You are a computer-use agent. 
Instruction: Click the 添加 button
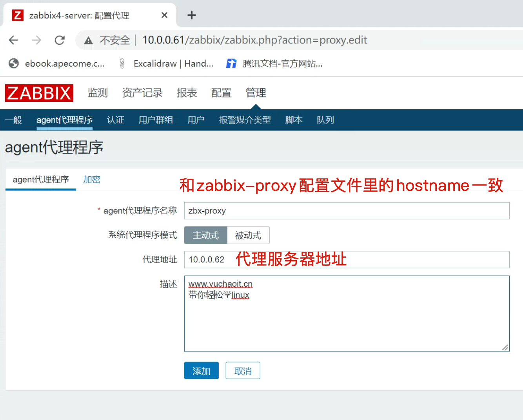[x=201, y=371]
